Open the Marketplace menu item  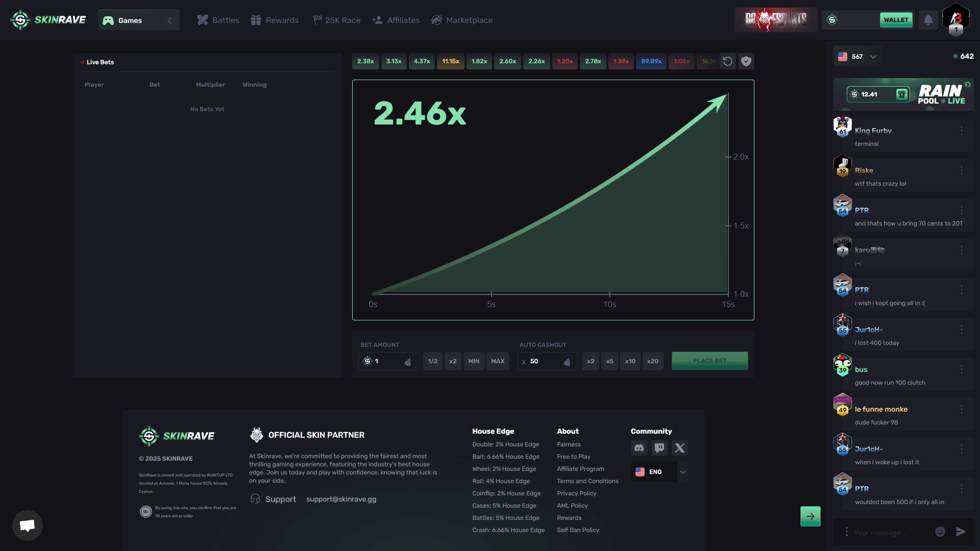(x=461, y=20)
